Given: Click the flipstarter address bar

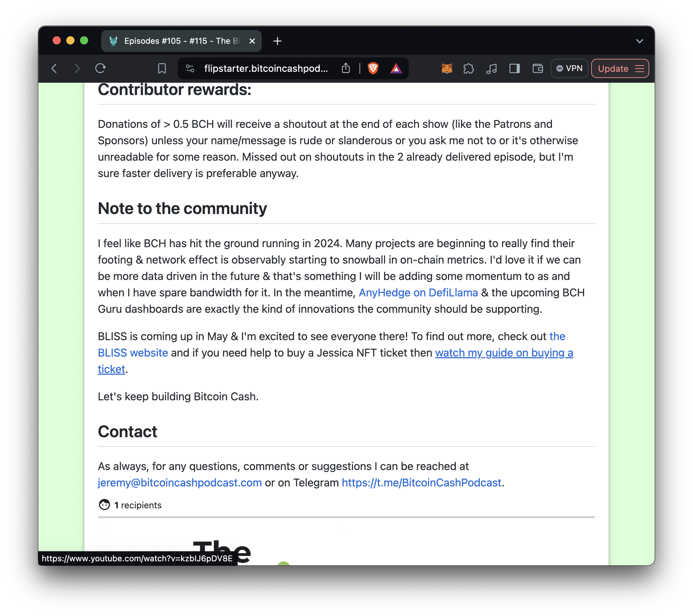Looking at the screenshot, I should point(266,68).
